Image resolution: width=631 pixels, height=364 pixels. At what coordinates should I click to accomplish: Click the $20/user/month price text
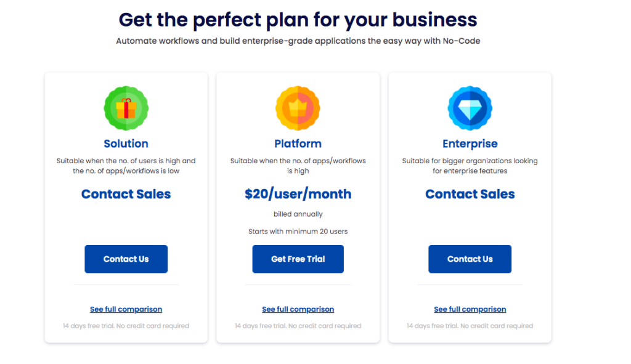tap(298, 194)
